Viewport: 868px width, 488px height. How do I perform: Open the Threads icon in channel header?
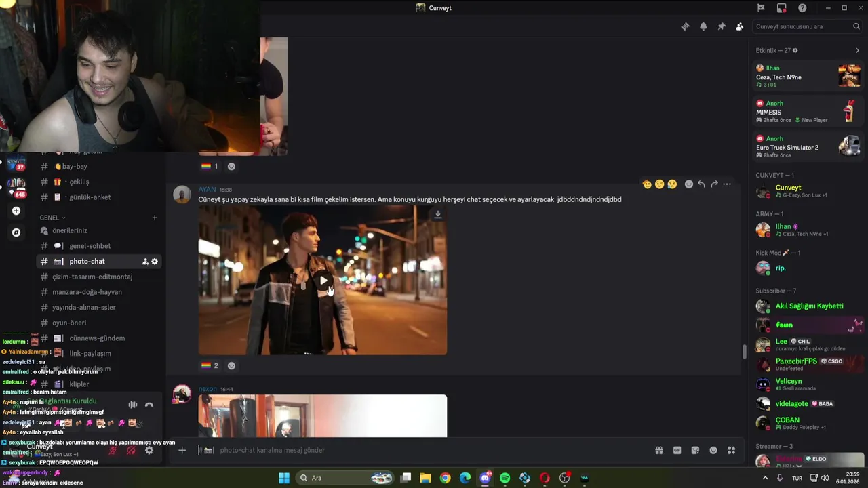click(x=685, y=26)
